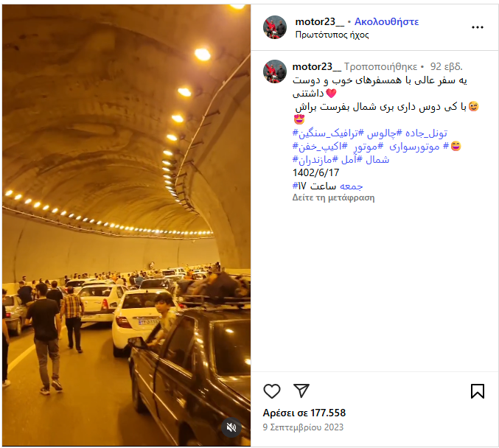
Task: Unmute the video sound
Action: click(x=231, y=427)
